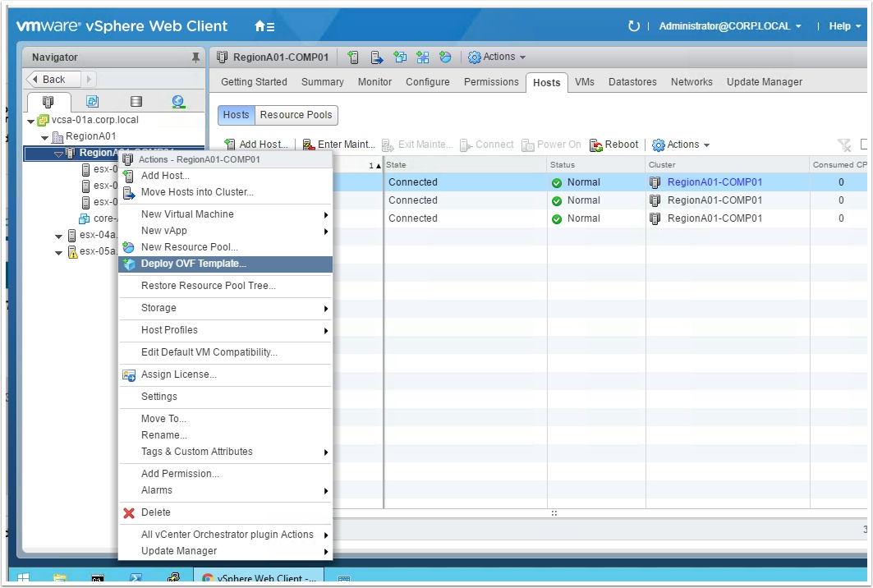
Task: Collapse the RegionA01 datacenter node arrow
Action: 44,137
